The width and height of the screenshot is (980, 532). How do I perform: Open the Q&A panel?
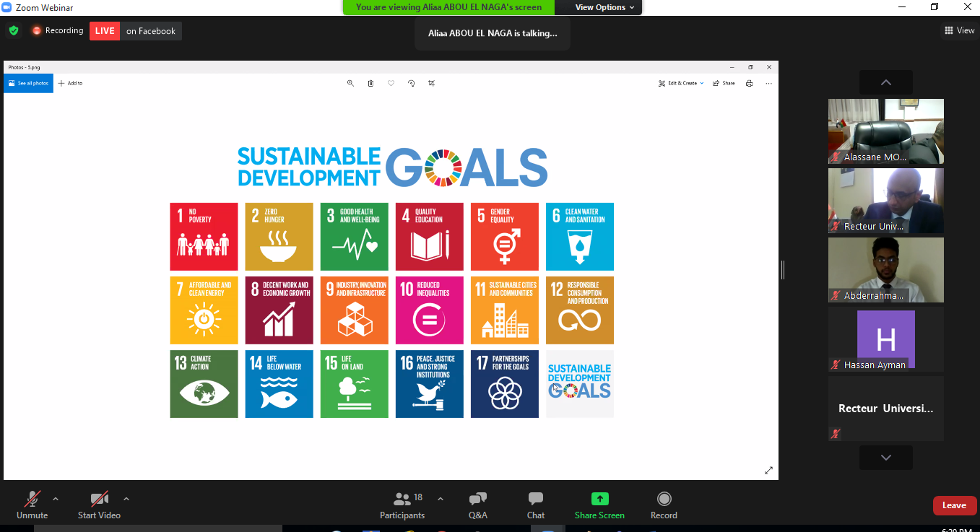coord(477,500)
